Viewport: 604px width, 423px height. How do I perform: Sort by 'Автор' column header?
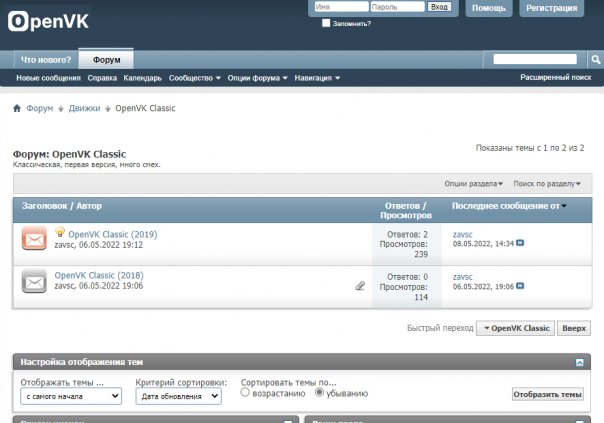(x=89, y=206)
